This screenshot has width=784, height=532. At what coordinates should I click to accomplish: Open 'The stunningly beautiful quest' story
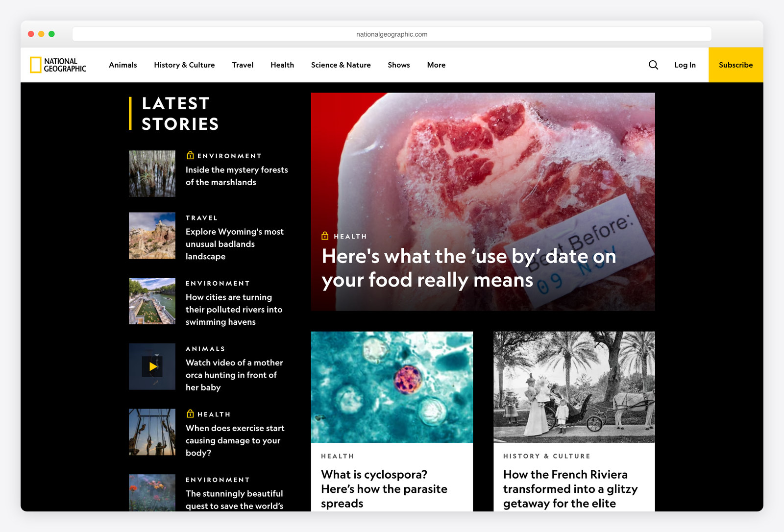pyautogui.click(x=234, y=500)
